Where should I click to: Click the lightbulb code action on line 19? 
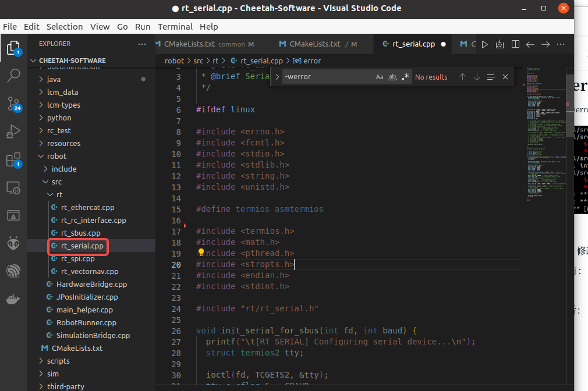(x=201, y=253)
